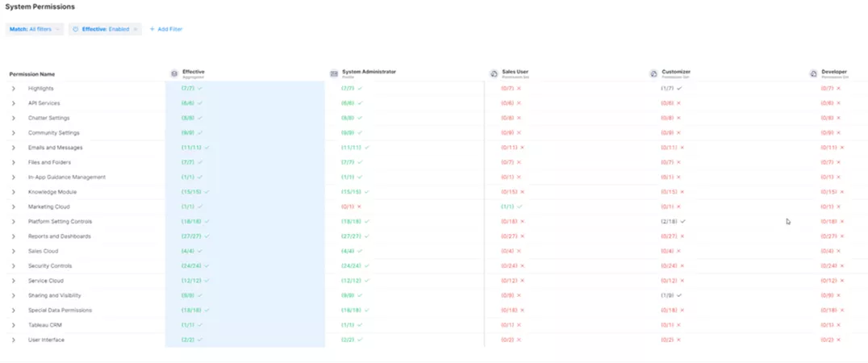Click Chatter Settings Sales User (0/8) cell
This screenshot has height=363, width=868.
(511, 118)
